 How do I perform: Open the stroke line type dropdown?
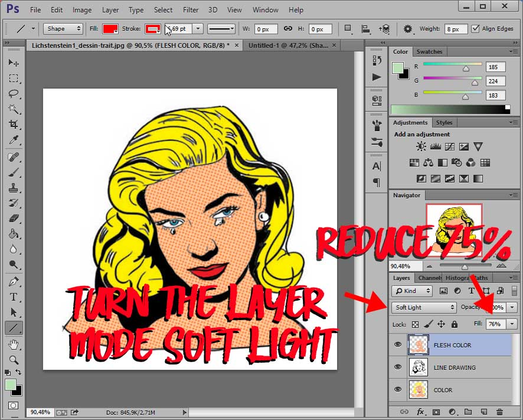[221, 29]
